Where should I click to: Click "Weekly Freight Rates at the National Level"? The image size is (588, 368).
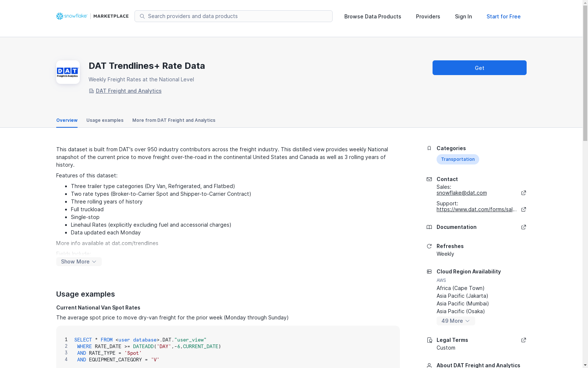point(141,79)
